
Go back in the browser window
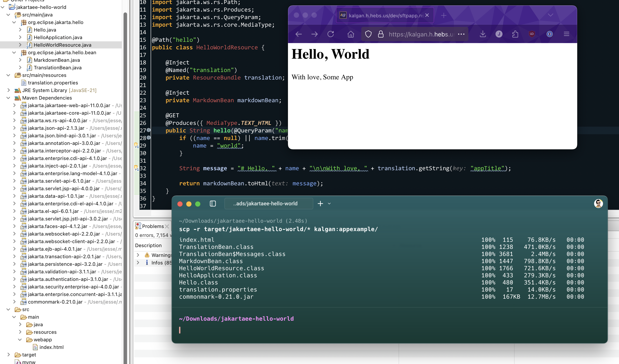click(298, 34)
